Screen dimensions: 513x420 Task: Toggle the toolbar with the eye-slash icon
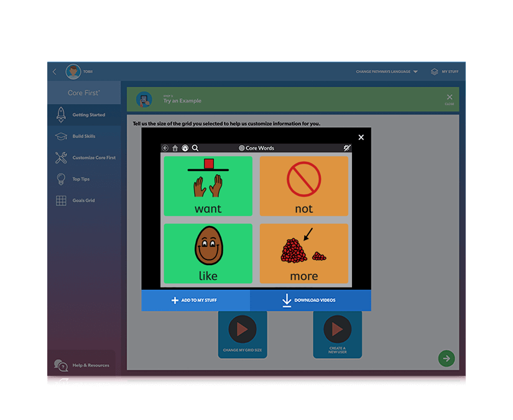coord(346,147)
